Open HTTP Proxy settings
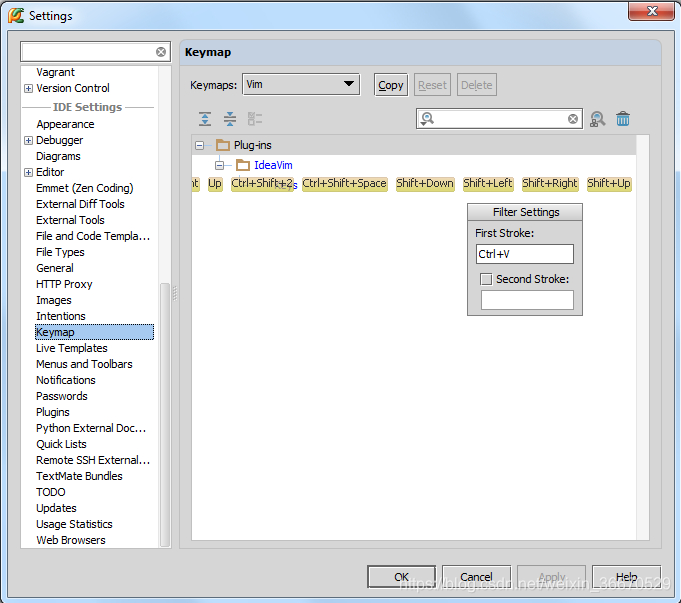Viewport: 681px width, 603px height. click(x=64, y=284)
